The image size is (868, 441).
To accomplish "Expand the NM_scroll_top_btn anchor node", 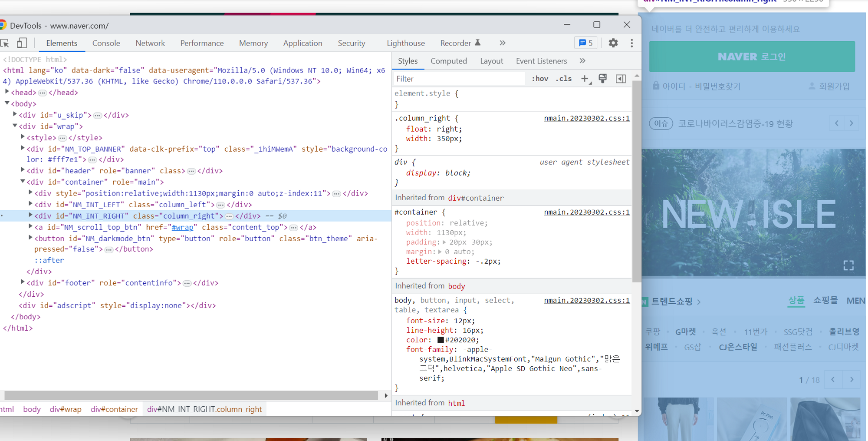I will (x=30, y=226).
